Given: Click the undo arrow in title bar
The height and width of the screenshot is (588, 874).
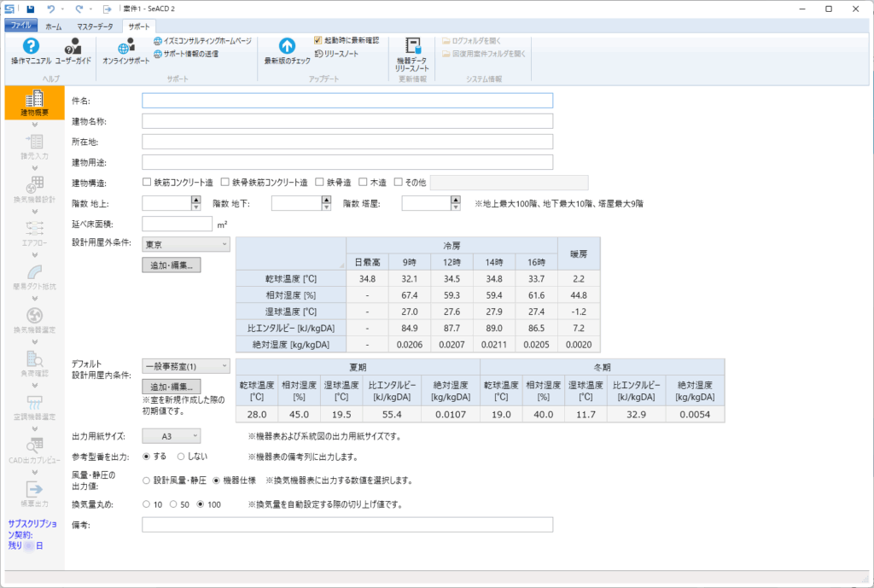Looking at the screenshot, I should (51, 9).
